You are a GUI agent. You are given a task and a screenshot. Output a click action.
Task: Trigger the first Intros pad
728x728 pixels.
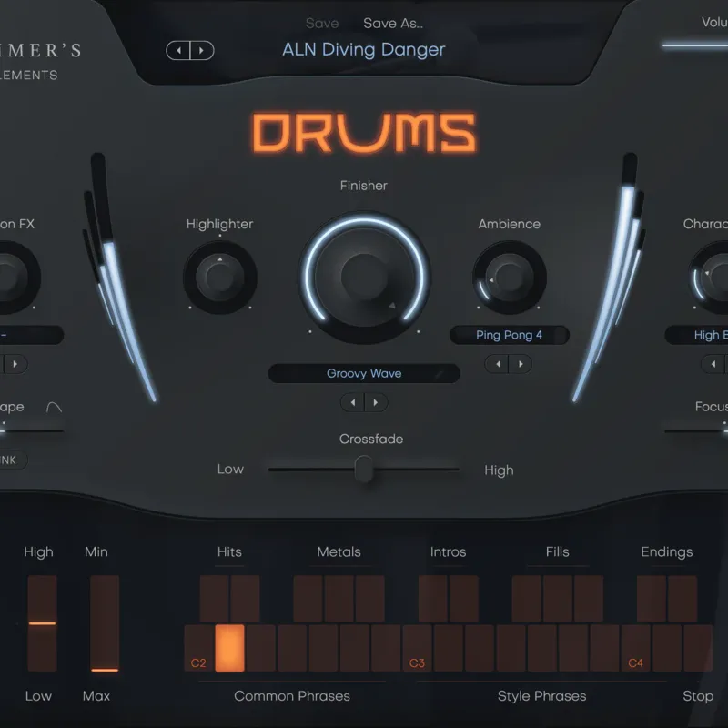click(x=433, y=599)
